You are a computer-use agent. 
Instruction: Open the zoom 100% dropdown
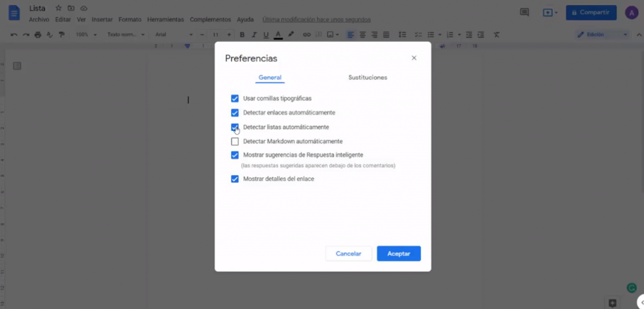pos(86,35)
